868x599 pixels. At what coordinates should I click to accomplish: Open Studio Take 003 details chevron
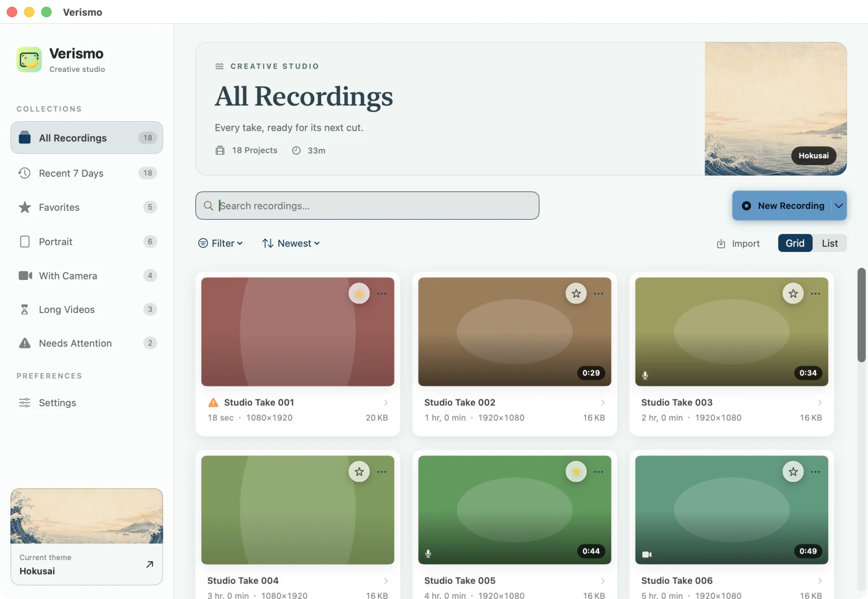pyautogui.click(x=820, y=403)
